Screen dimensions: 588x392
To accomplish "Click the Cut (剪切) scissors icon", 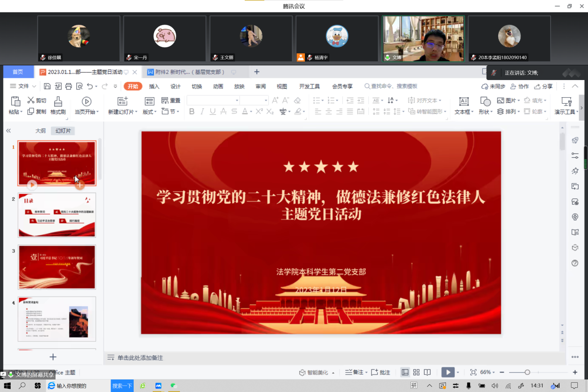I will pyautogui.click(x=31, y=100).
